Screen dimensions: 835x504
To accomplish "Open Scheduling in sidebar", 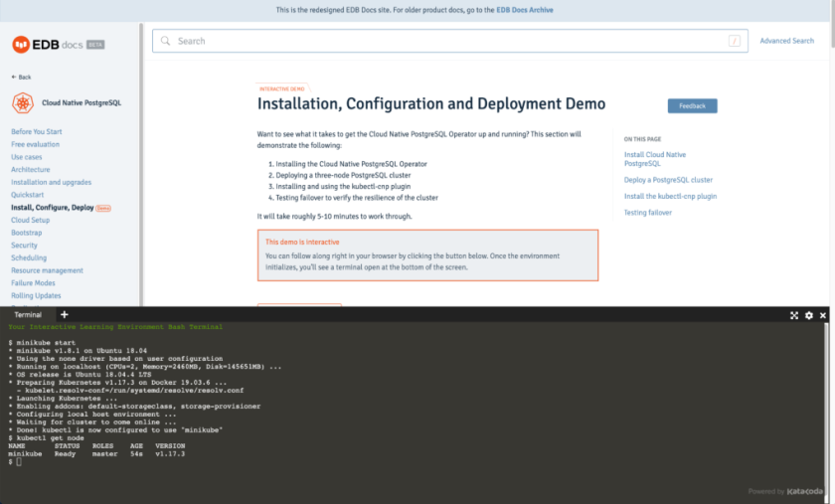I will tap(29, 257).
